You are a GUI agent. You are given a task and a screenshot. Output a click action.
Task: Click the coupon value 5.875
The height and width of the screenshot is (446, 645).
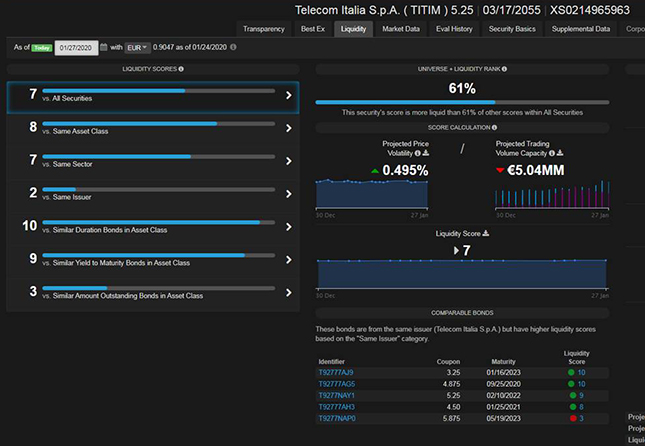point(452,418)
